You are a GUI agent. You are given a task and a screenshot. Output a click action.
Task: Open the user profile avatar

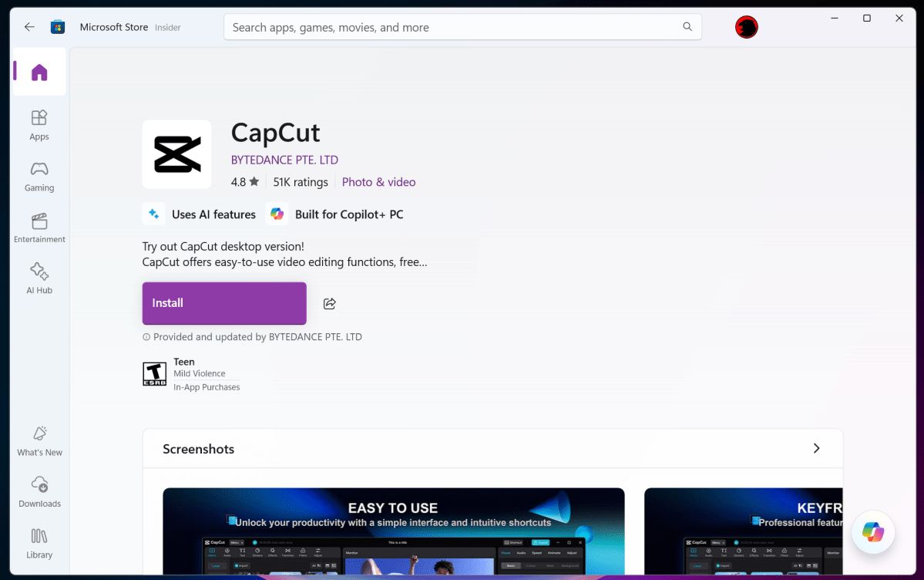pos(746,27)
